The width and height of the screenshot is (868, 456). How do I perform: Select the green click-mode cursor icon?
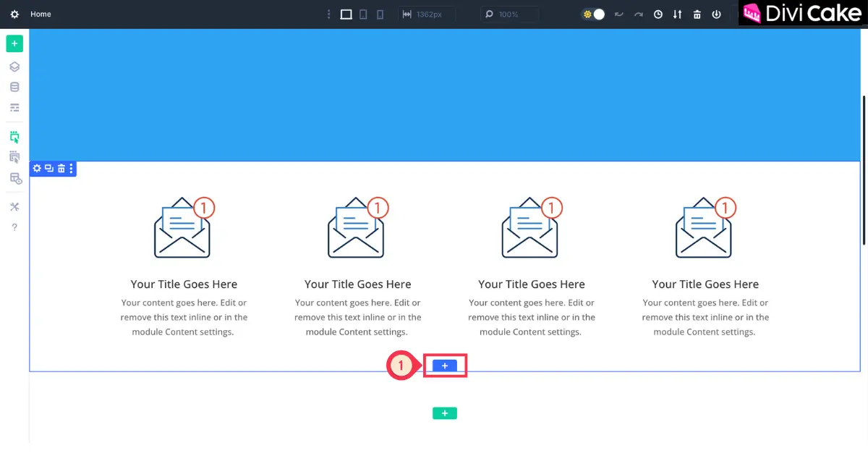[x=14, y=137]
